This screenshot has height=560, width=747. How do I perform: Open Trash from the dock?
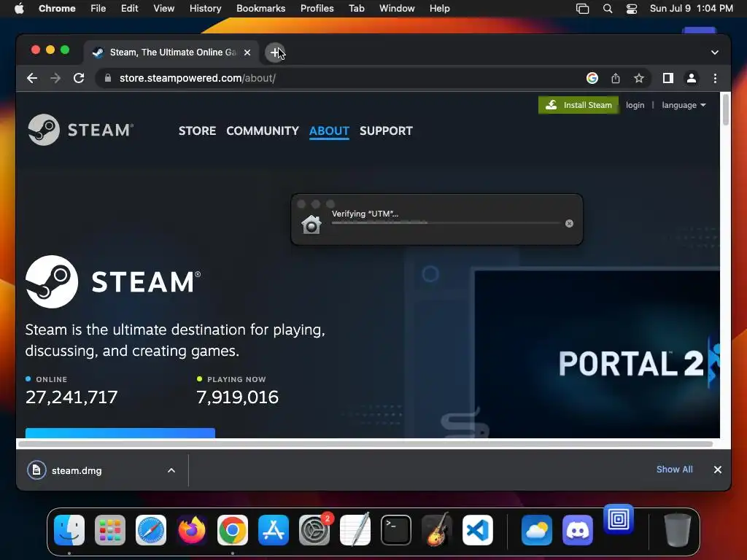coord(677,530)
